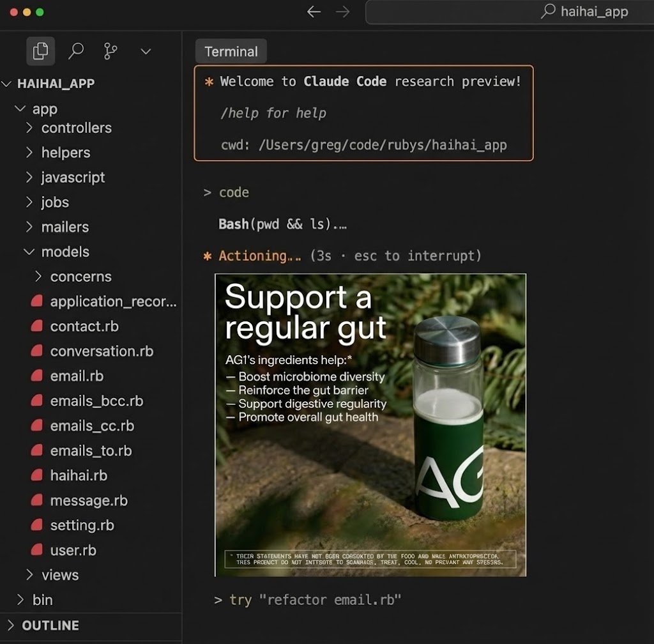Open message.rb file
This screenshot has width=654, height=644.
89,500
